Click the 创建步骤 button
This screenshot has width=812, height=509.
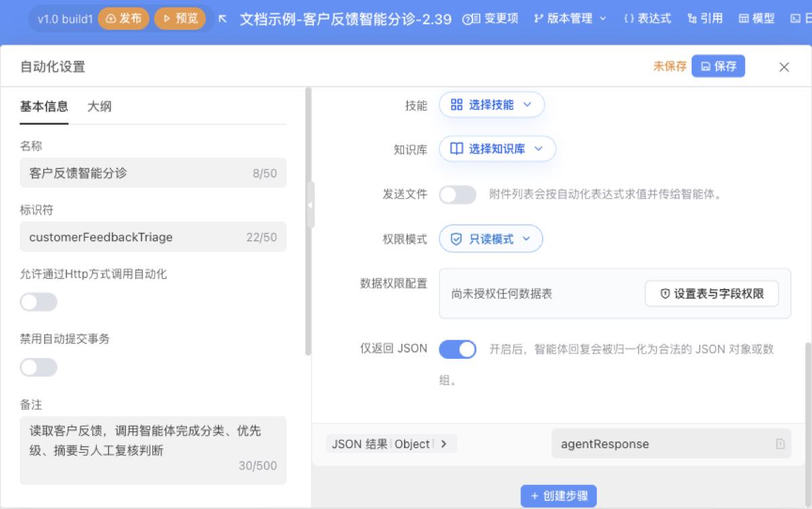coord(558,496)
